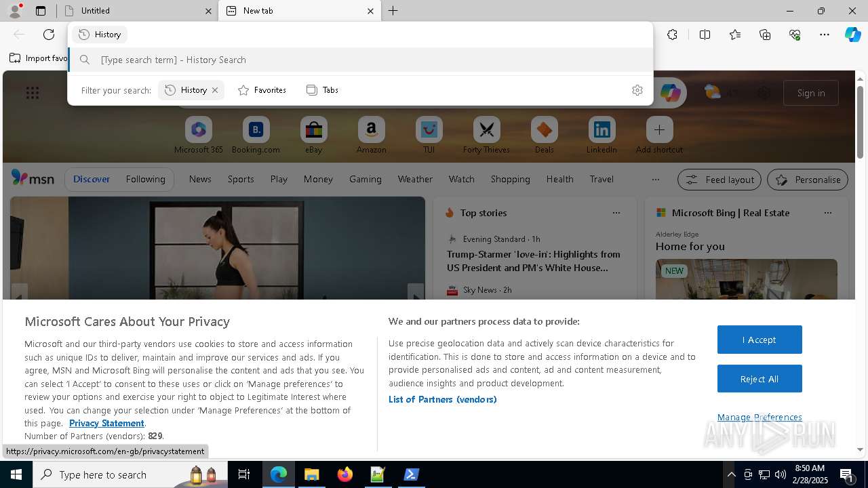Open the Edge profile icon
Screen dimensions: 868x488
pyautogui.click(x=15, y=10)
